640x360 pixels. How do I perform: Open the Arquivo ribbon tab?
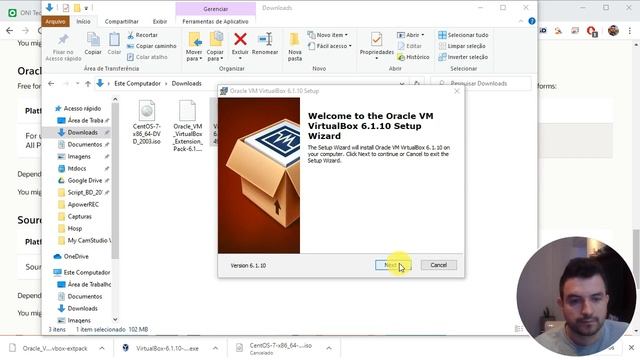[55, 21]
